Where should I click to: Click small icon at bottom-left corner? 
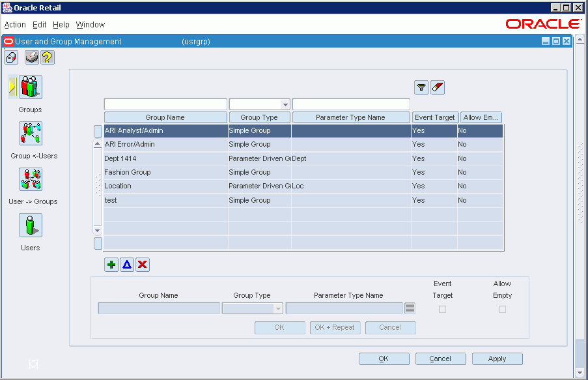pyautogui.click(x=33, y=364)
